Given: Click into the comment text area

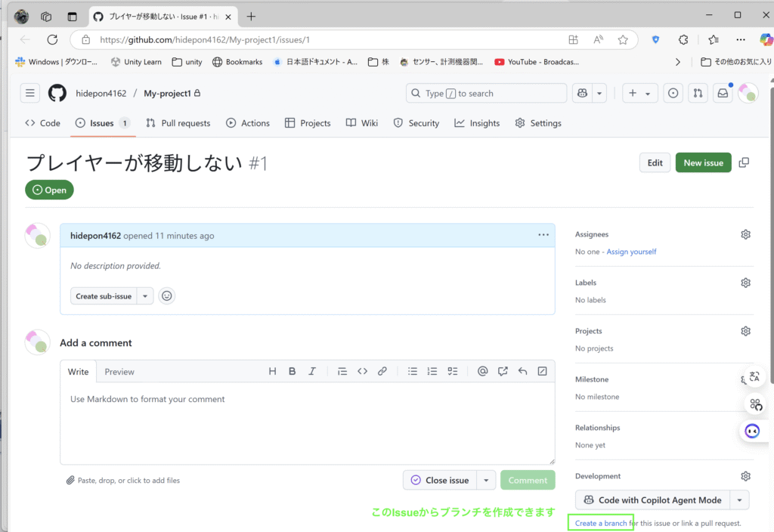Looking at the screenshot, I should (307, 423).
